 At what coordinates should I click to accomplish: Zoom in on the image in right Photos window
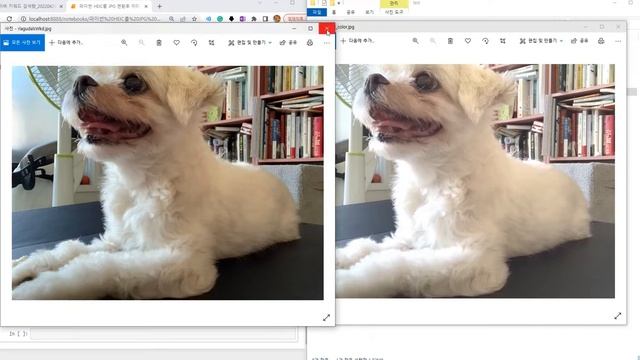416,41
